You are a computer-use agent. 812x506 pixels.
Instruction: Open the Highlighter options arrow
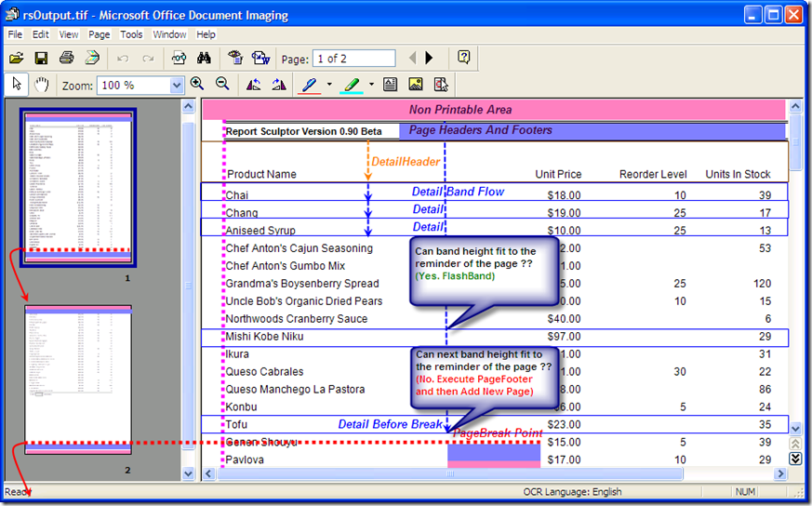[x=371, y=84]
